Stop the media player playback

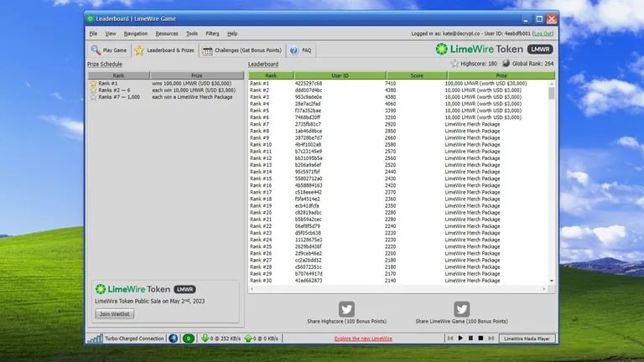[x=480, y=339]
